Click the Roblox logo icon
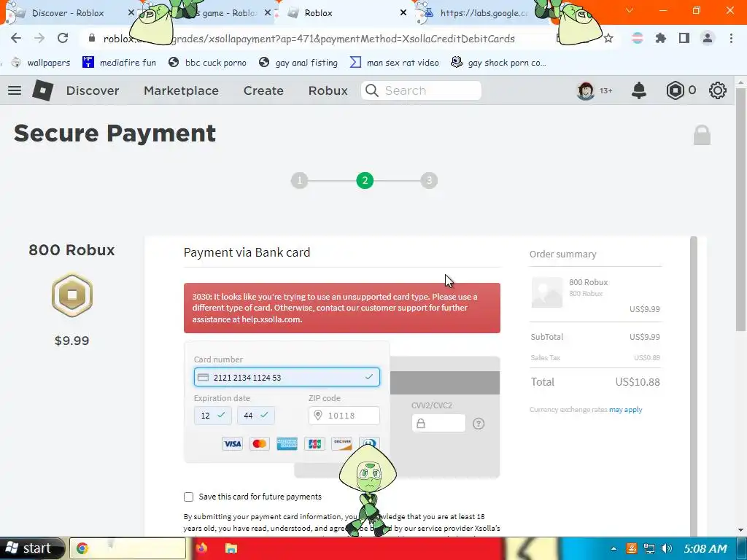 point(43,90)
